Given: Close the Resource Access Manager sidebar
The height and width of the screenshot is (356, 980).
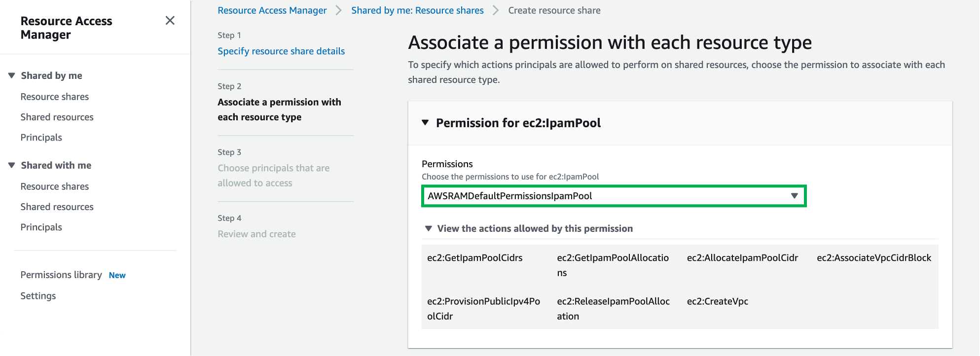Looking at the screenshot, I should tap(170, 21).
